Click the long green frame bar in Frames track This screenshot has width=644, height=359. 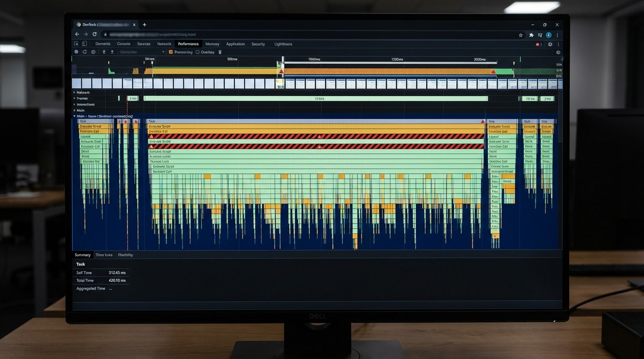click(x=315, y=99)
